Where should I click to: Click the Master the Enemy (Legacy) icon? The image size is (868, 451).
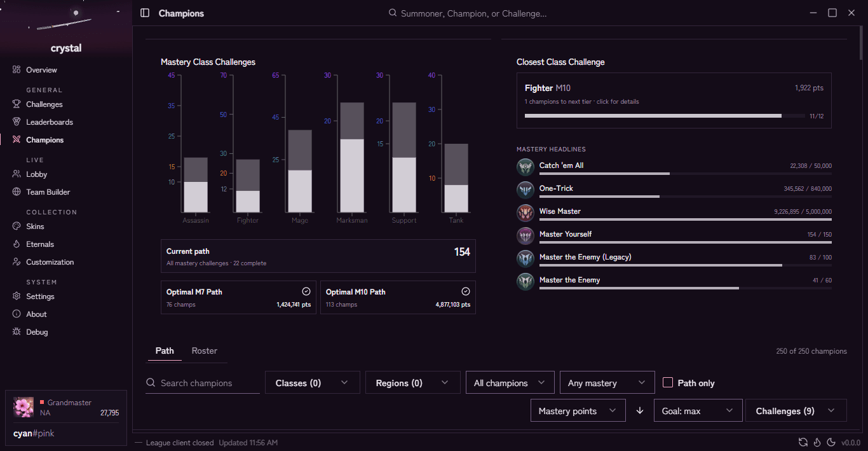526,260
